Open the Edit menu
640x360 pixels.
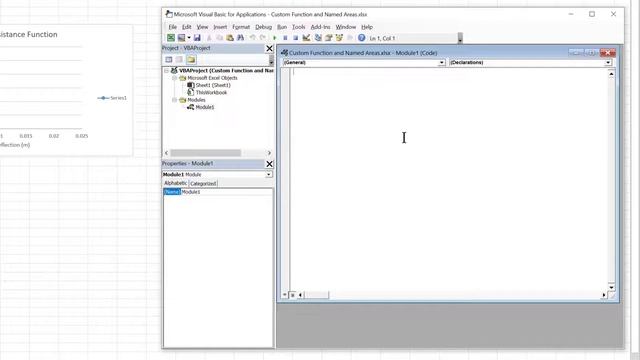[x=187, y=27]
